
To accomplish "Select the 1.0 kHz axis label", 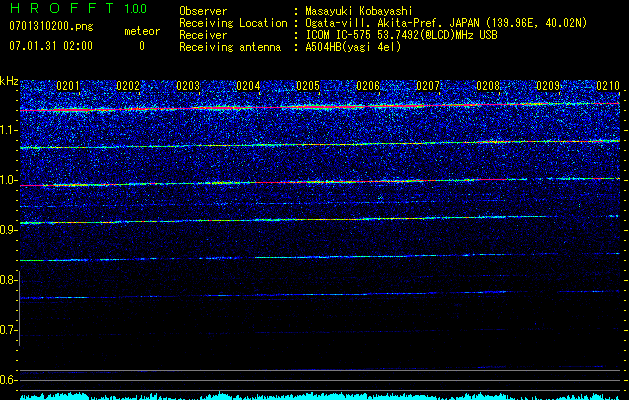I will click(x=9, y=180).
